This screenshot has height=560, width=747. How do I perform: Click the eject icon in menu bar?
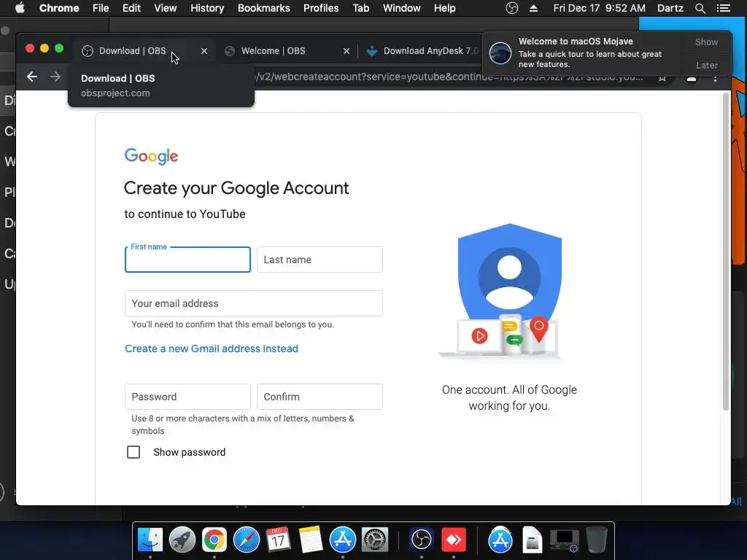(x=533, y=8)
